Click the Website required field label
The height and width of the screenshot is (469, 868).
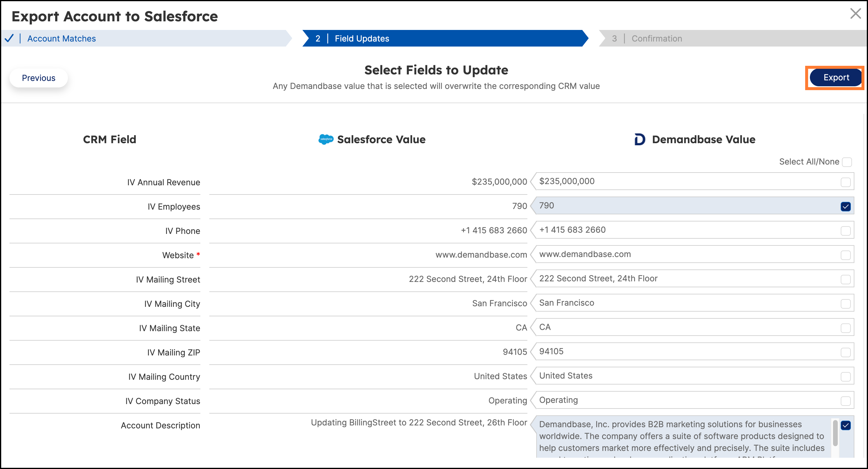tap(181, 255)
